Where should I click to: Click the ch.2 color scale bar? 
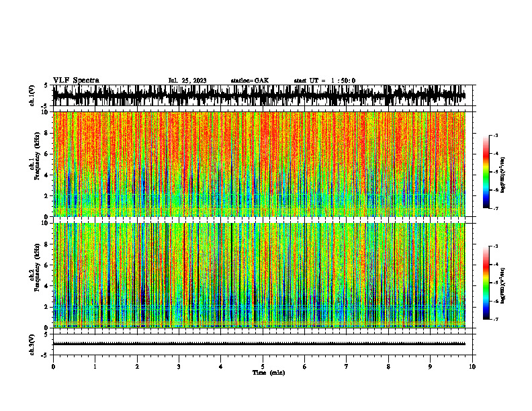click(486, 283)
